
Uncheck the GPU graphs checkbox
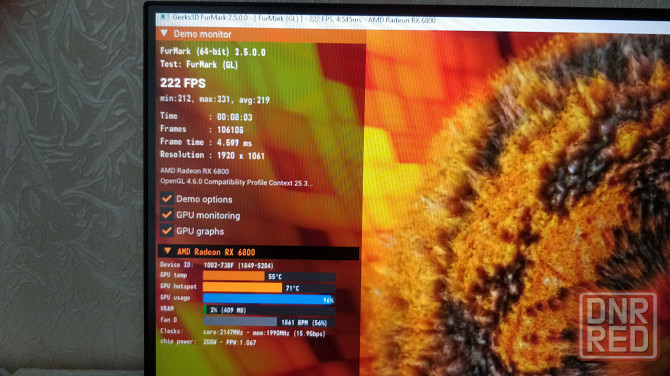[x=167, y=231]
